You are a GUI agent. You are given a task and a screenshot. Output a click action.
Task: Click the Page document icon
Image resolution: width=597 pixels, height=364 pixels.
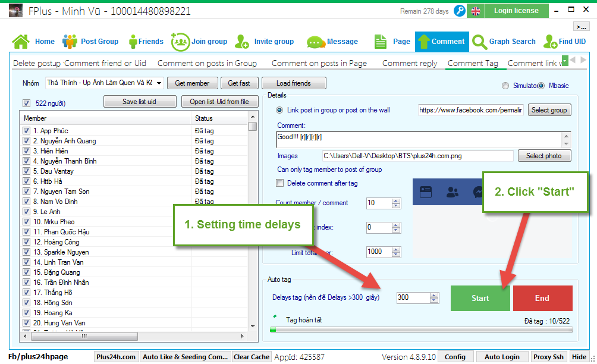tap(380, 42)
